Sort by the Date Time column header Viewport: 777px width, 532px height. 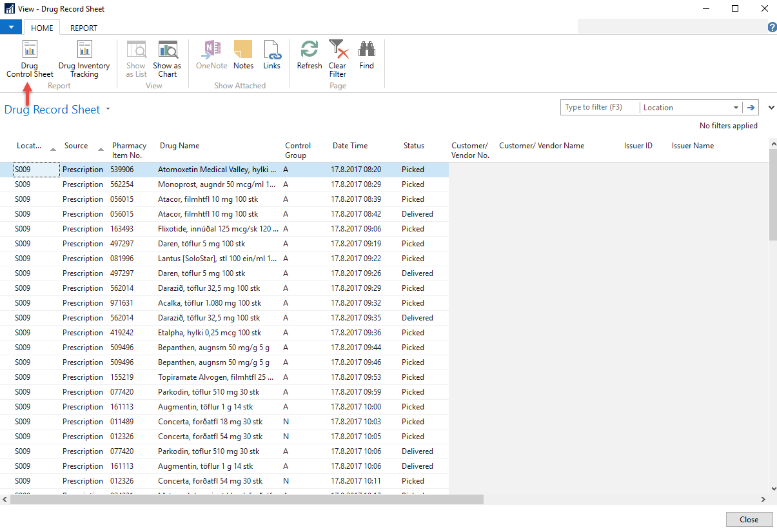click(349, 146)
